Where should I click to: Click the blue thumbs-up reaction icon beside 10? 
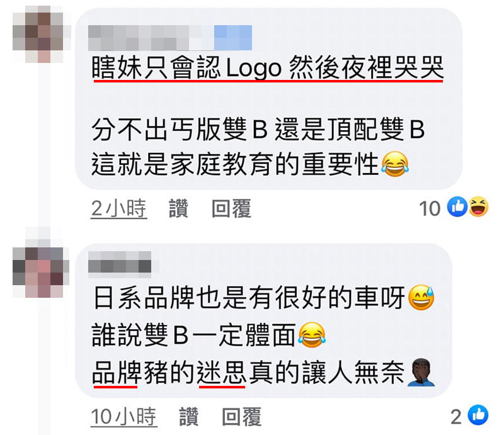[x=457, y=206]
